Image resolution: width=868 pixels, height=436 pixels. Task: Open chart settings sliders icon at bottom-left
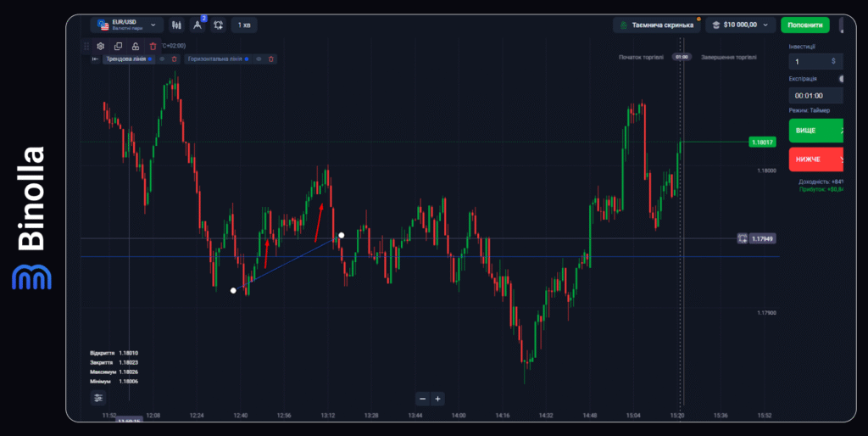coord(98,397)
